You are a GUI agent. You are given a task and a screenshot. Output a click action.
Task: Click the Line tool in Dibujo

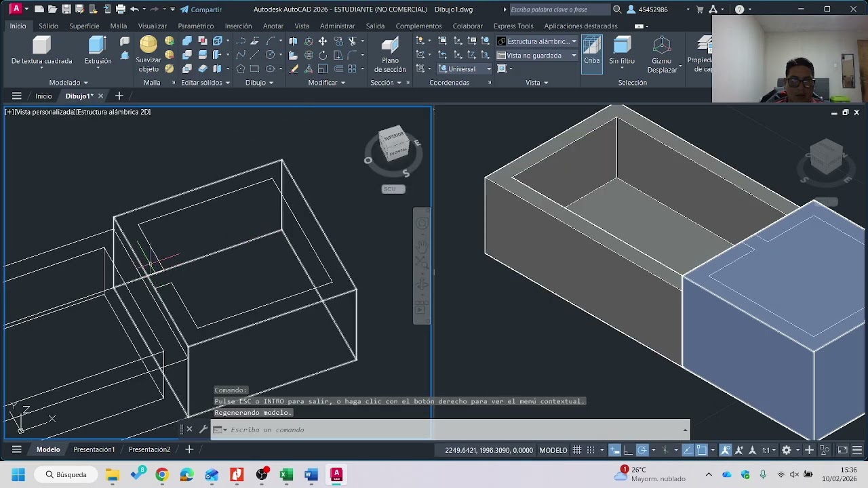(254, 55)
